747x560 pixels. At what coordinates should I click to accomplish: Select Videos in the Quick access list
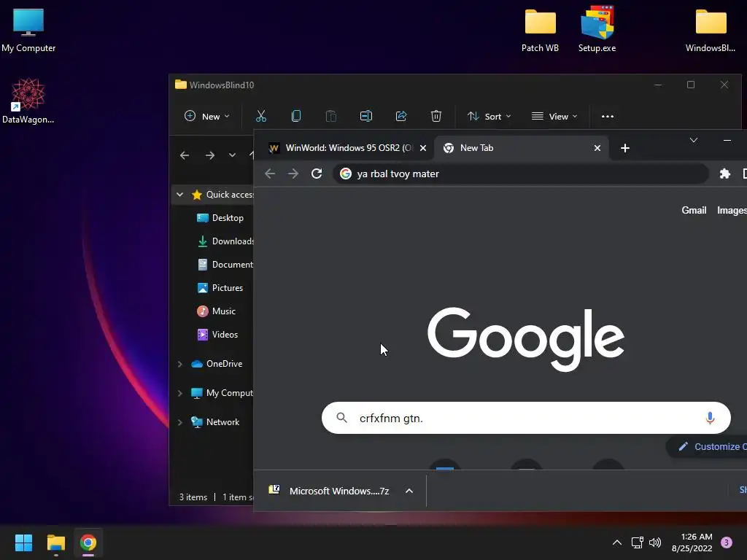217,334
